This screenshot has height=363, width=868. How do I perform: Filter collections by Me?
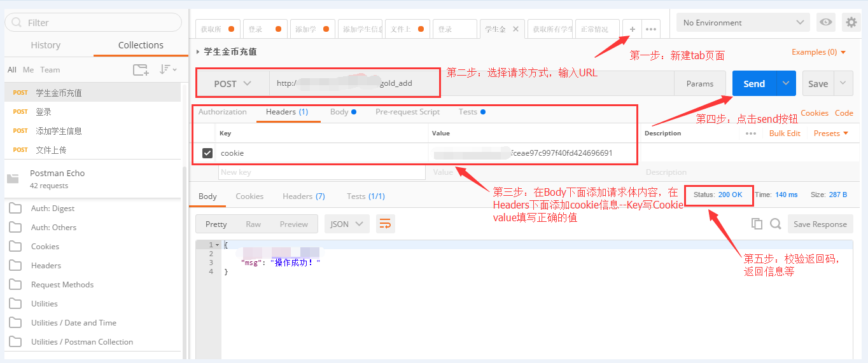pyautogui.click(x=28, y=70)
